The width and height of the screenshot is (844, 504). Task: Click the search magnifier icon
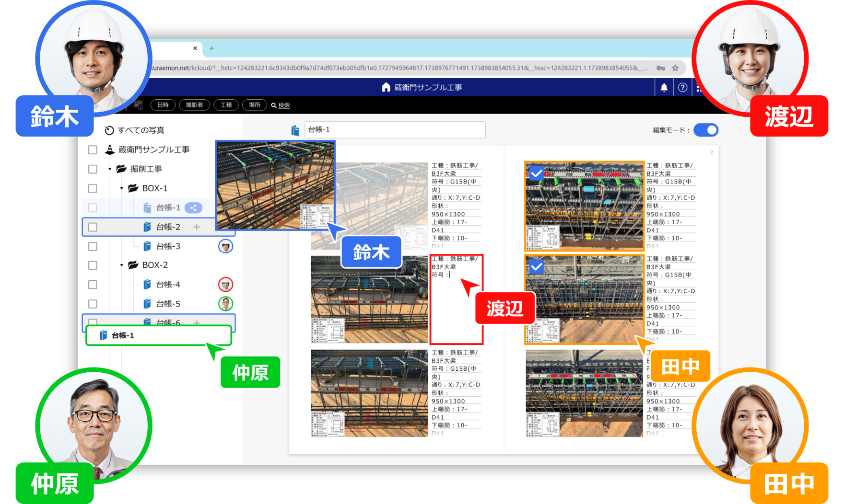274,105
